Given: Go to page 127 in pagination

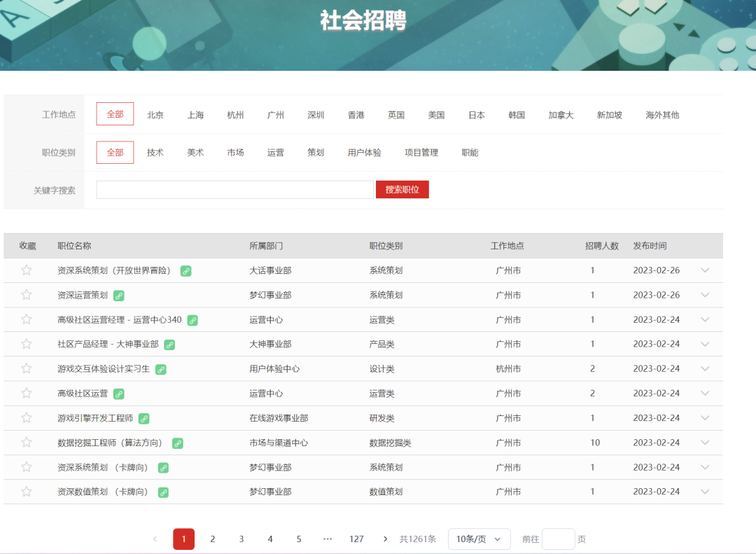Looking at the screenshot, I should pos(356,539).
